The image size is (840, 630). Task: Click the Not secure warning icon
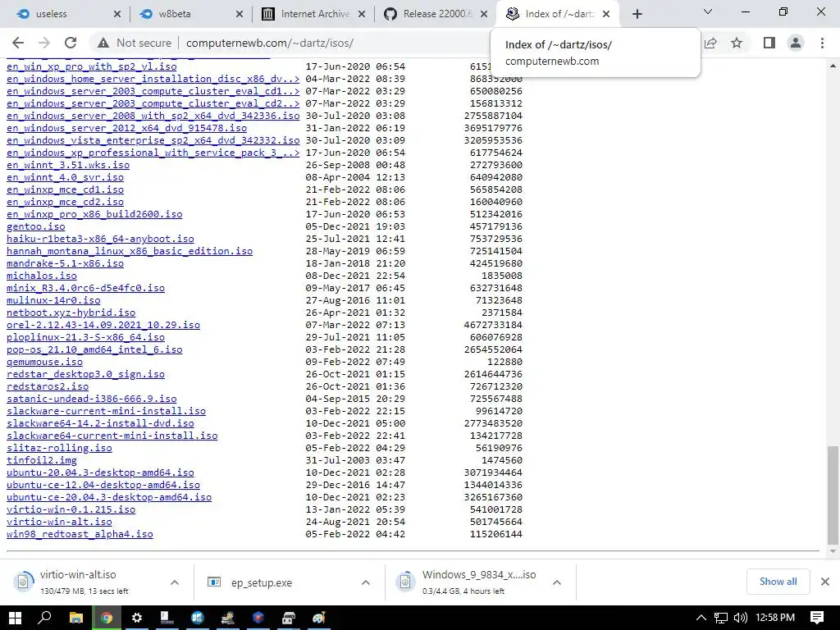[103, 43]
